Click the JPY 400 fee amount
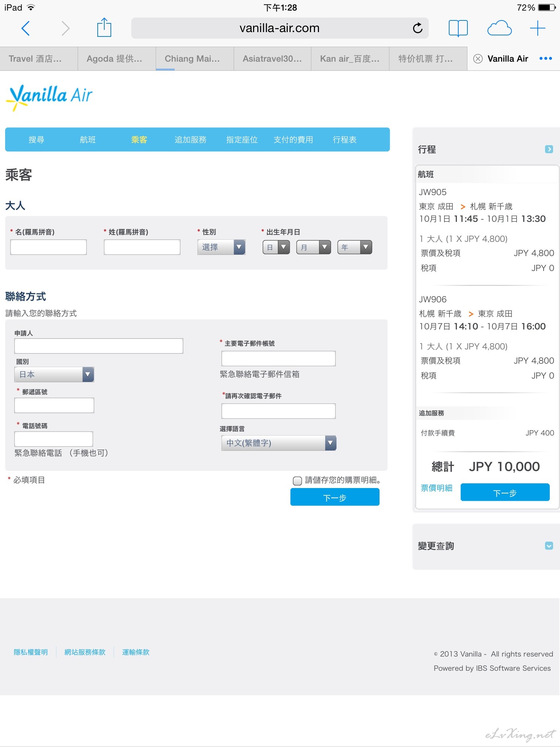This screenshot has width=560, height=747. coord(540,433)
